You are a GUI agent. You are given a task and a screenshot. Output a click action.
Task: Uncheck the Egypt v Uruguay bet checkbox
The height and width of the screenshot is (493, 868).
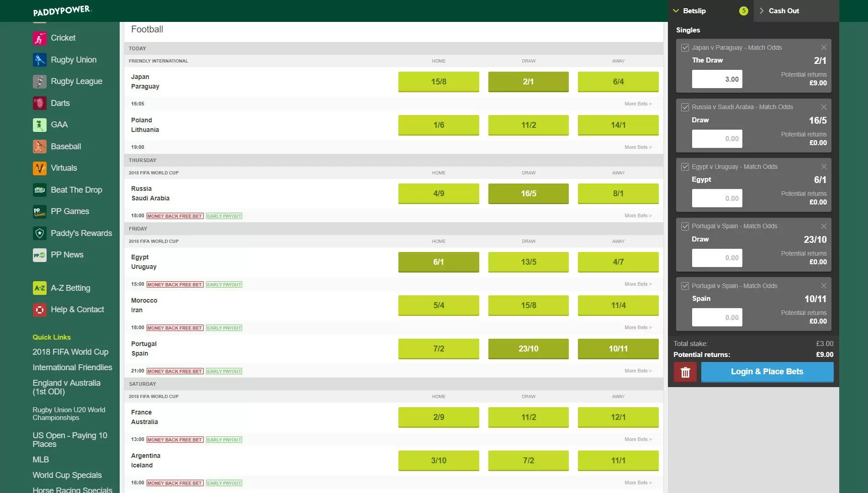[x=685, y=167]
